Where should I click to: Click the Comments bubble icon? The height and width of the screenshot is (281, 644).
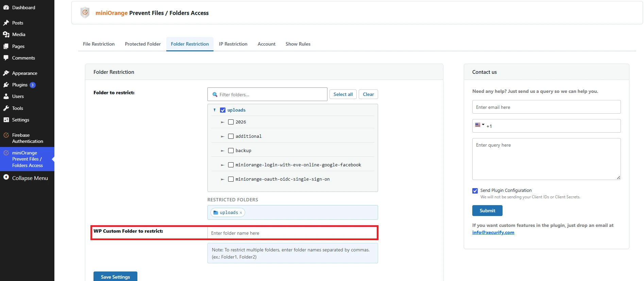[6, 58]
